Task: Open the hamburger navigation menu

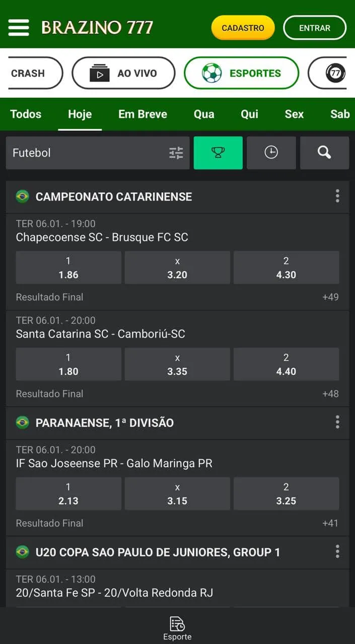Action: pos(19,28)
